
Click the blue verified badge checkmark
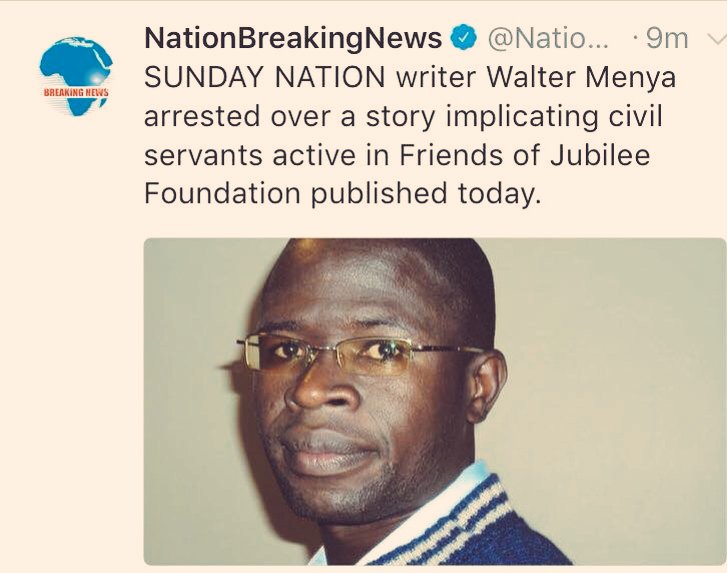point(465,38)
